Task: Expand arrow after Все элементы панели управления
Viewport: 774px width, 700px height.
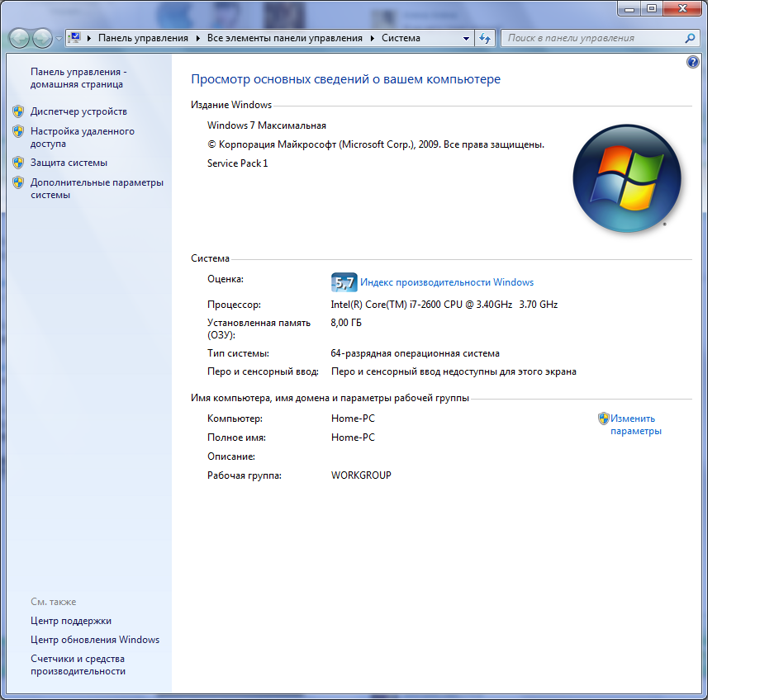Action: click(373, 38)
